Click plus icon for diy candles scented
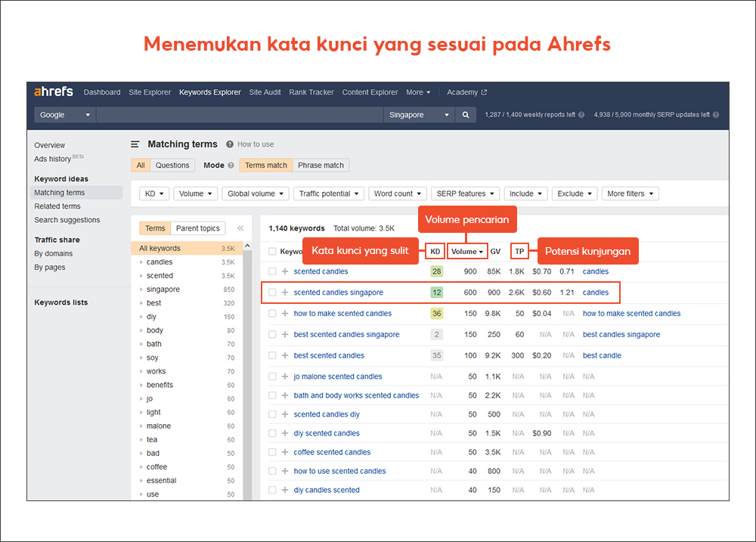The height and width of the screenshot is (542, 756). 285,490
